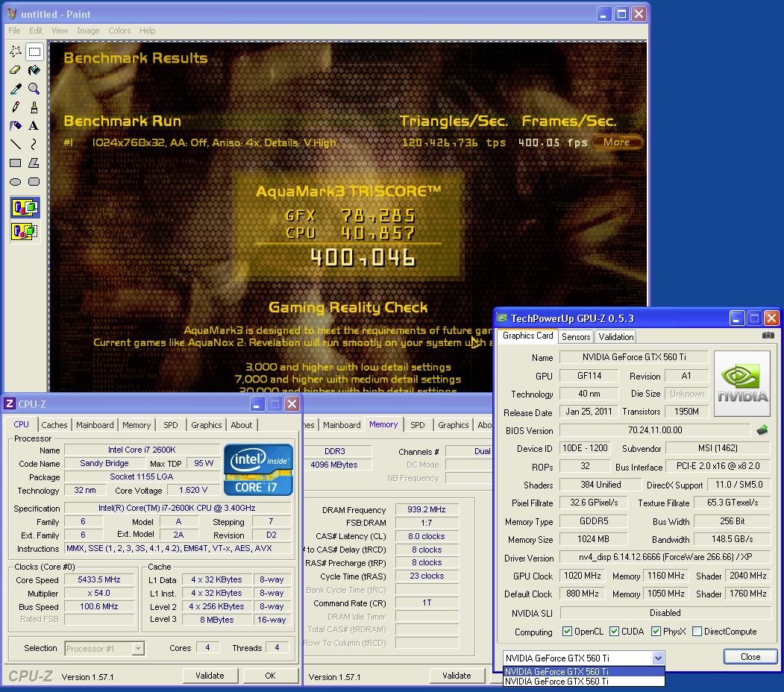784x692 pixels.
Task: Select the Text tool in Paint
Action: click(34, 125)
